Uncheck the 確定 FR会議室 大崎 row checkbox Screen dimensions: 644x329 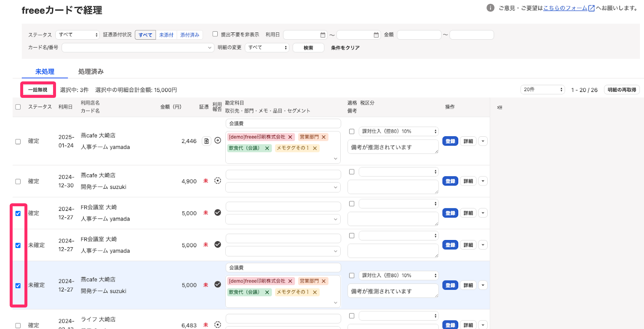[x=18, y=213]
